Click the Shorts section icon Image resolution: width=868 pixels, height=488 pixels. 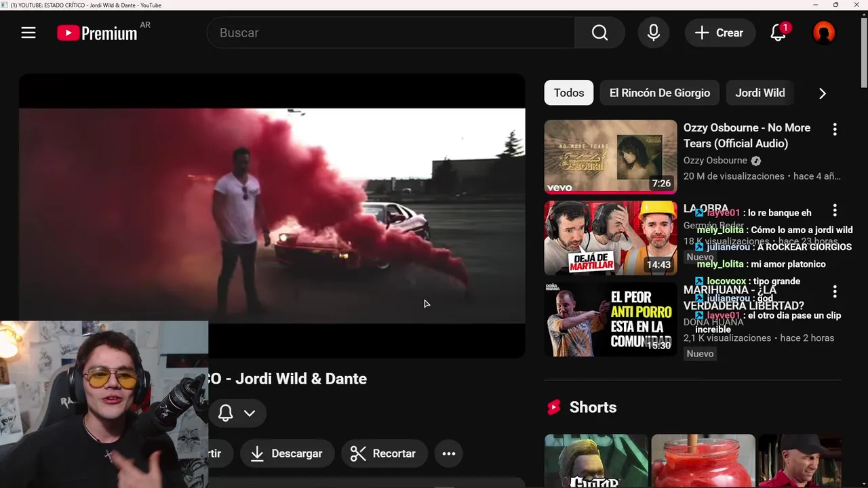click(x=554, y=407)
